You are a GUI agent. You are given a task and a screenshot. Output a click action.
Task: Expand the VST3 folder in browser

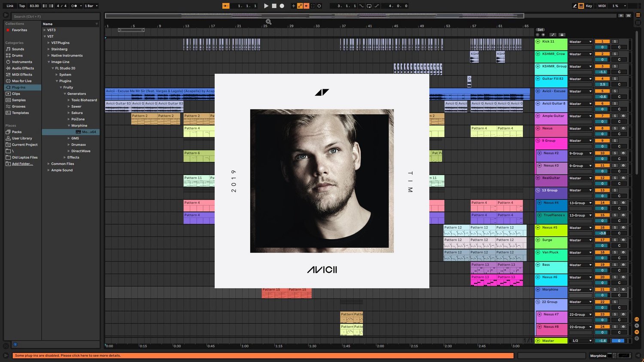[44, 30]
